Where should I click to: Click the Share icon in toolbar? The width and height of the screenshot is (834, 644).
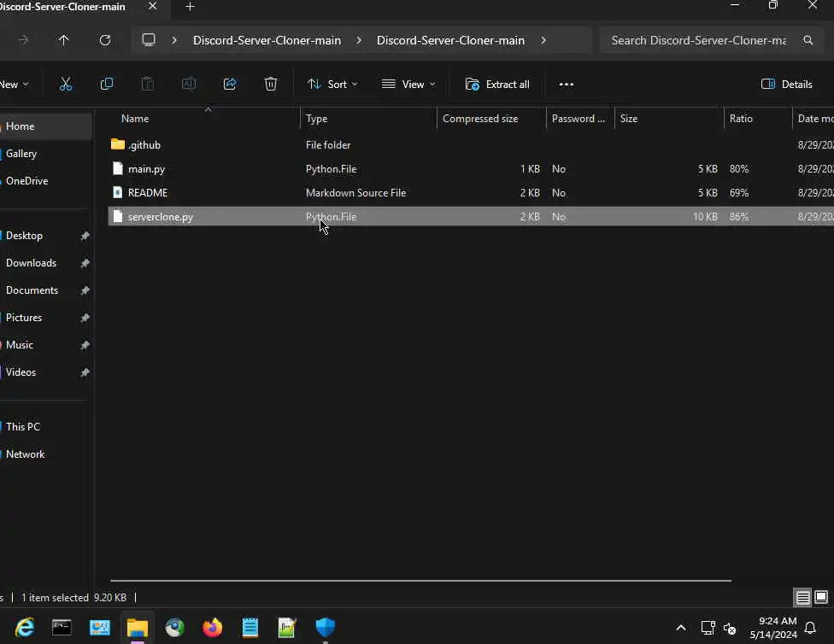click(230, 84)
